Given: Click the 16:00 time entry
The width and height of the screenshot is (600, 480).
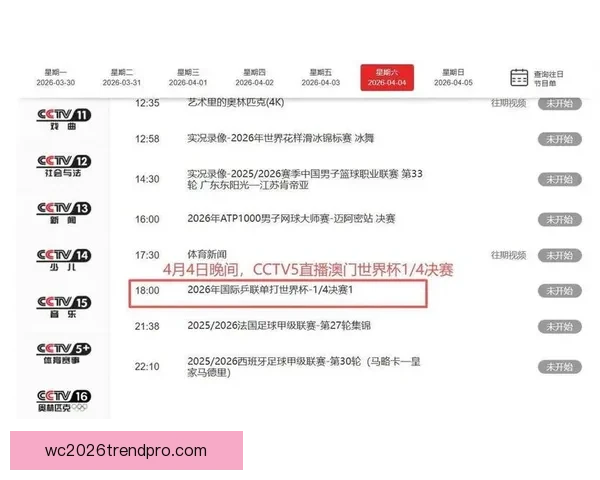Looking at the screenshot, I should point(147,219).
